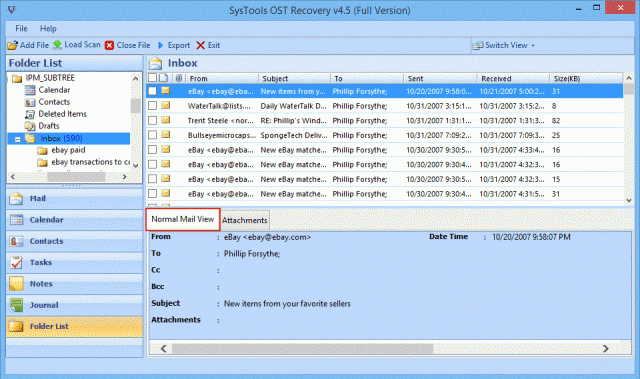Switch to the Attachments tab
The image size is (640, 379).
click(x=244, y=220)
